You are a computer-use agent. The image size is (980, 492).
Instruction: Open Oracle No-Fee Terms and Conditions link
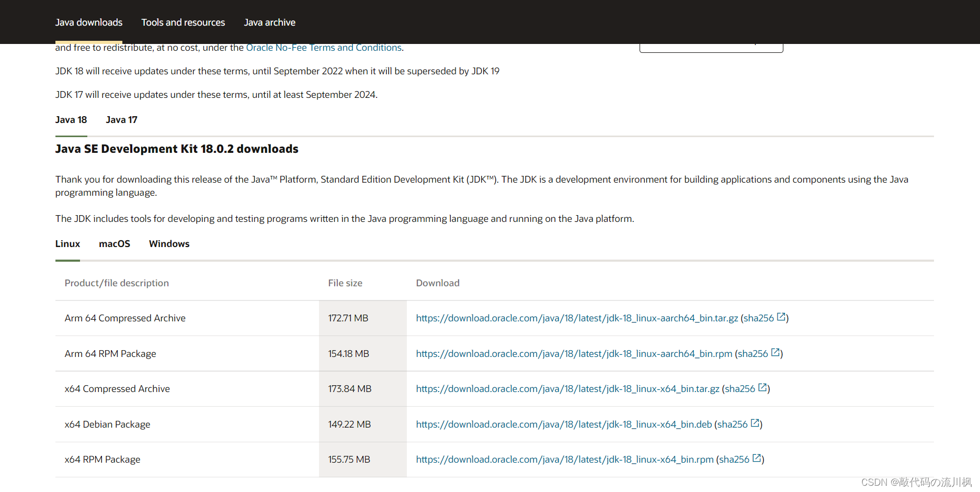click(324, 48)
